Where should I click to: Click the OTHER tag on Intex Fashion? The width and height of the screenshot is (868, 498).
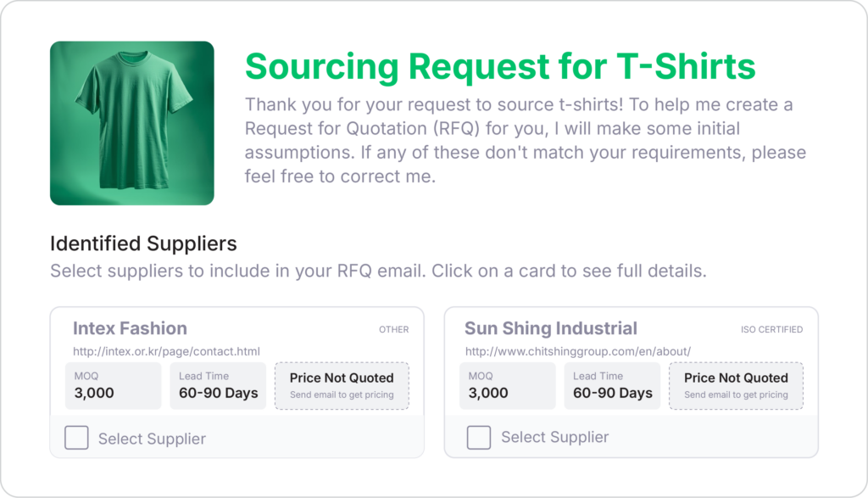click(393, 329)
